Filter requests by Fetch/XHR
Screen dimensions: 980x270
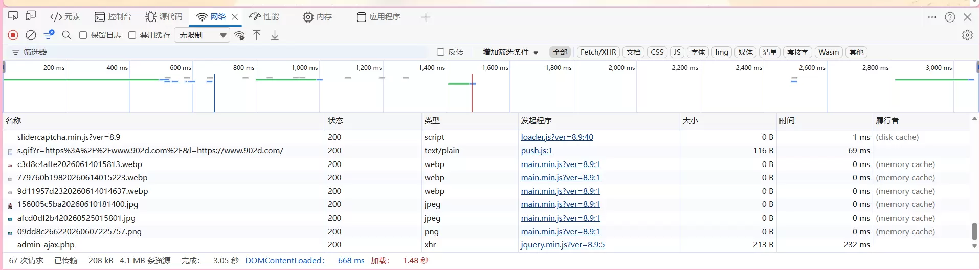tap(598, 52)
